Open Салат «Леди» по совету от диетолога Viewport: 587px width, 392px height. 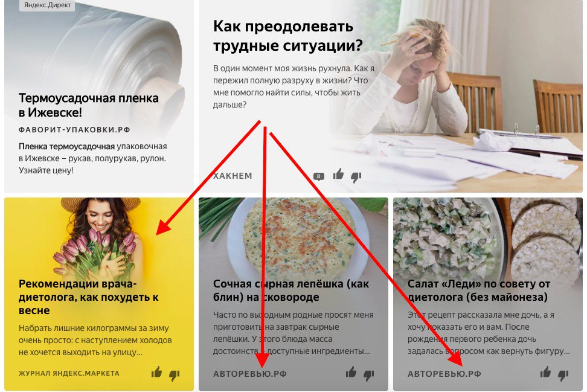click(479, 291)
